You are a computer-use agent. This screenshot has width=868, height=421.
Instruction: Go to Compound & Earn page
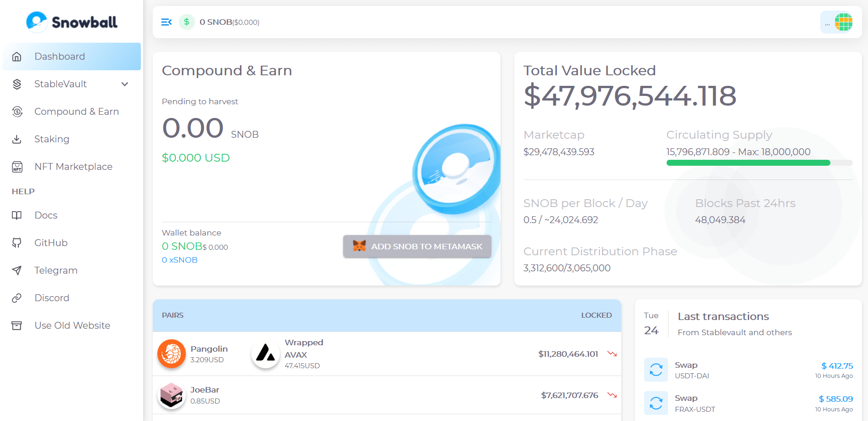76,112
